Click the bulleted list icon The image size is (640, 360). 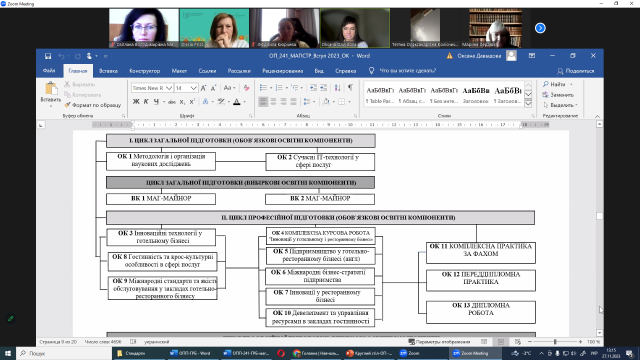[x=263, y=88]
